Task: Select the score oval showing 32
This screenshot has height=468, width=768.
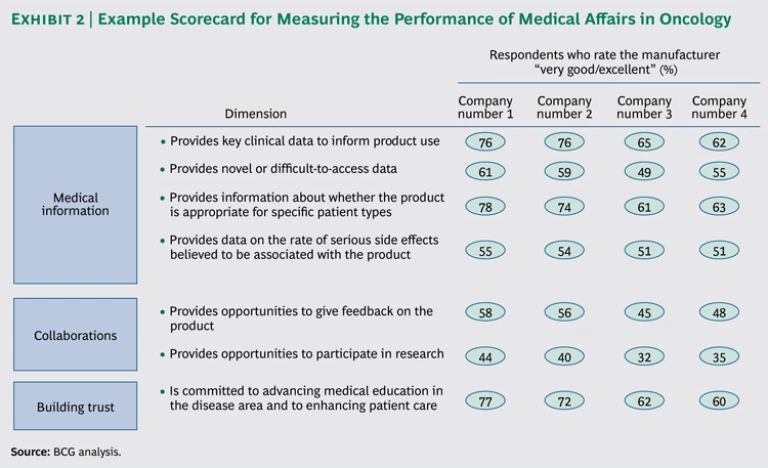Action: tap(643, 357)
